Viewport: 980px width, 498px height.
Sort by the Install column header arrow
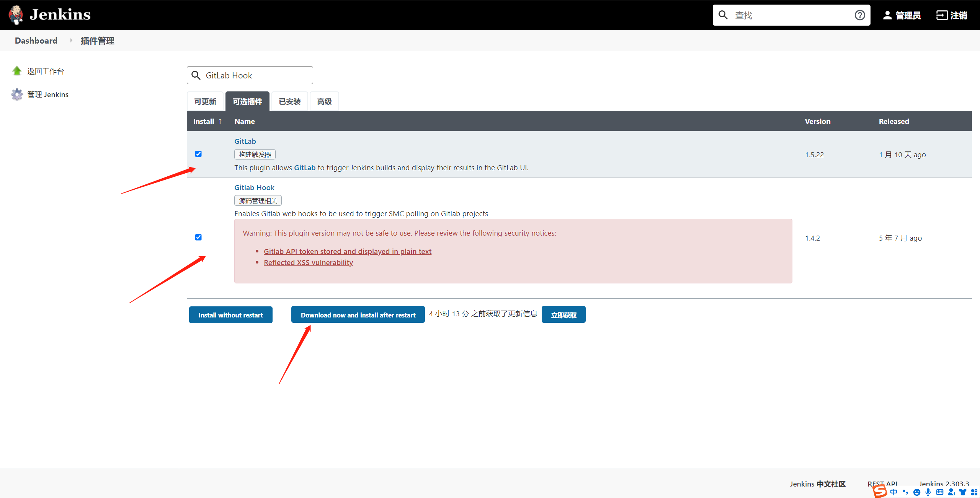point(220,121)
